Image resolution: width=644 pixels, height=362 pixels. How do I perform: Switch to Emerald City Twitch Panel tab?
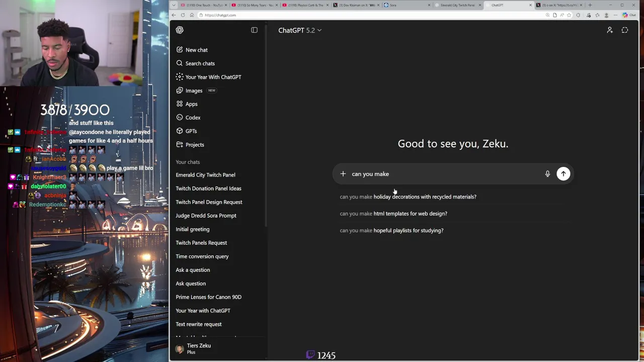(457, 5)
